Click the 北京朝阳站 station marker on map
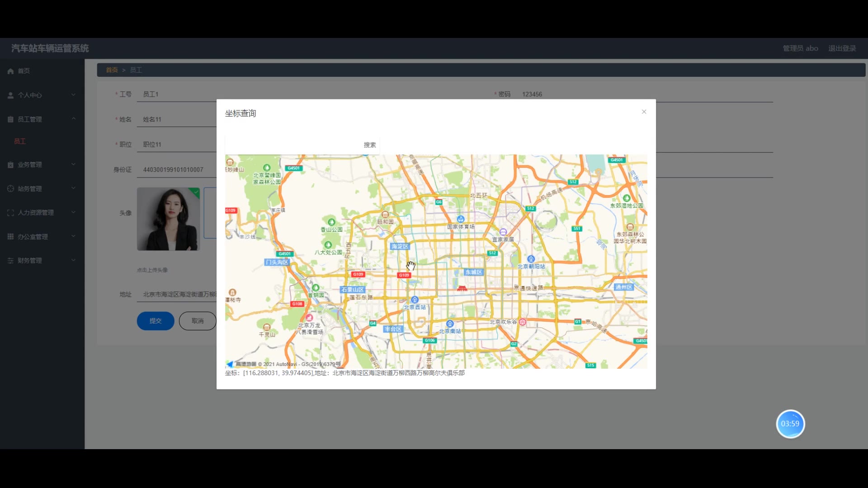This screenshot has width=868, height=488. tap(531, 259)
